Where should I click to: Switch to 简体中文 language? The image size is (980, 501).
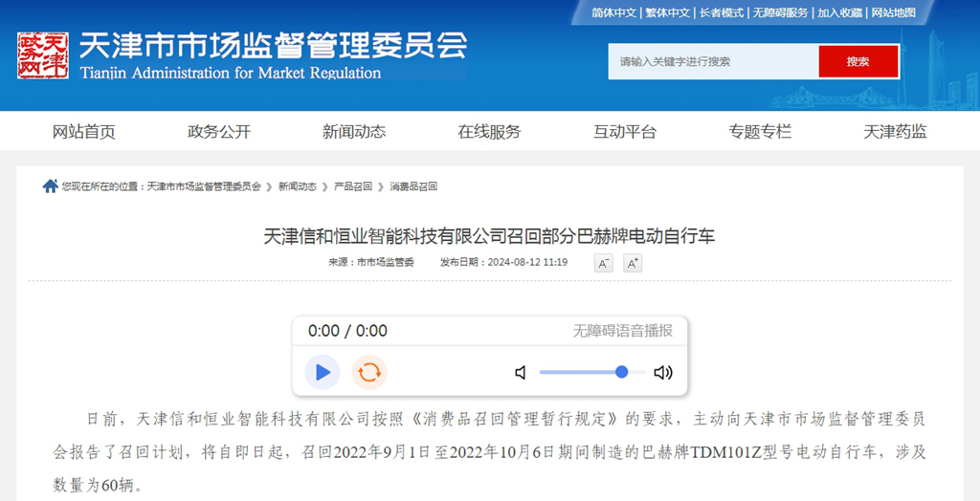tap(613, 12)
